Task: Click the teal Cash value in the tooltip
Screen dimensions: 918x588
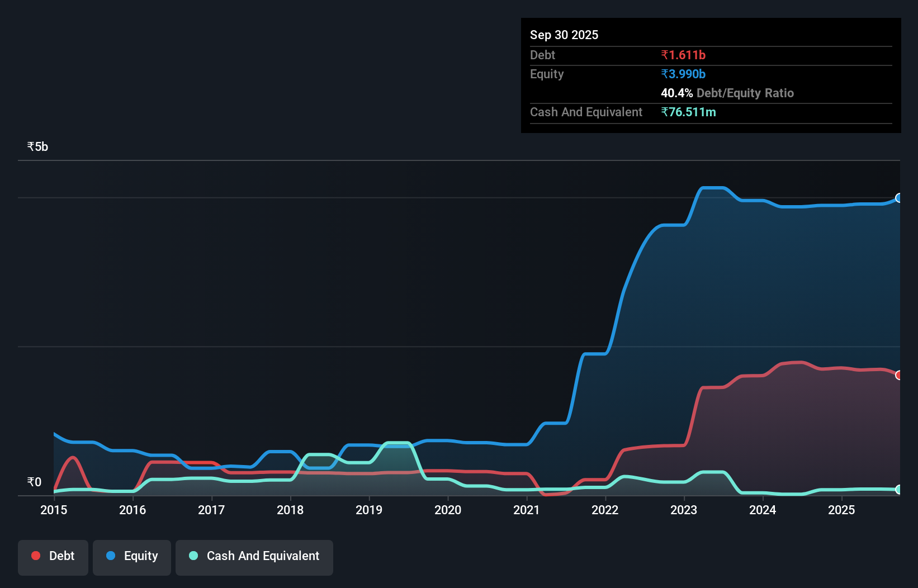Action: 689,112
